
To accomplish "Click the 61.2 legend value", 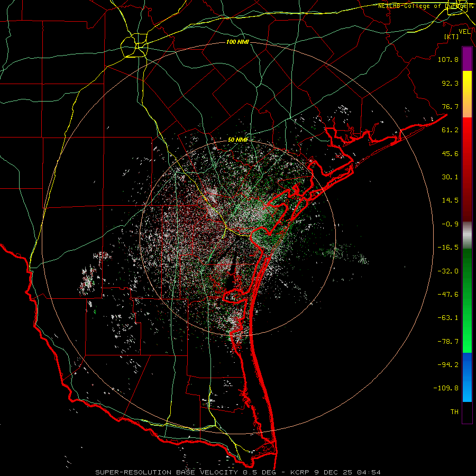I will (450, 130).
